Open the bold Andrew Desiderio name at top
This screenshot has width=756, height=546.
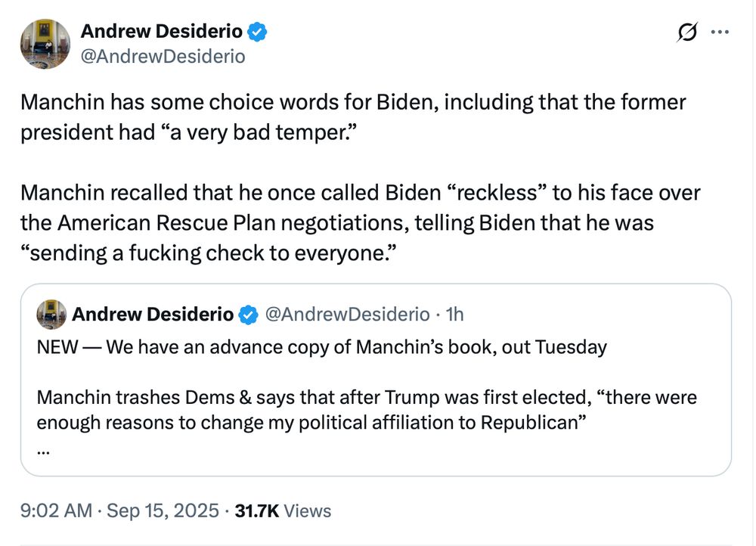(162, 32)
